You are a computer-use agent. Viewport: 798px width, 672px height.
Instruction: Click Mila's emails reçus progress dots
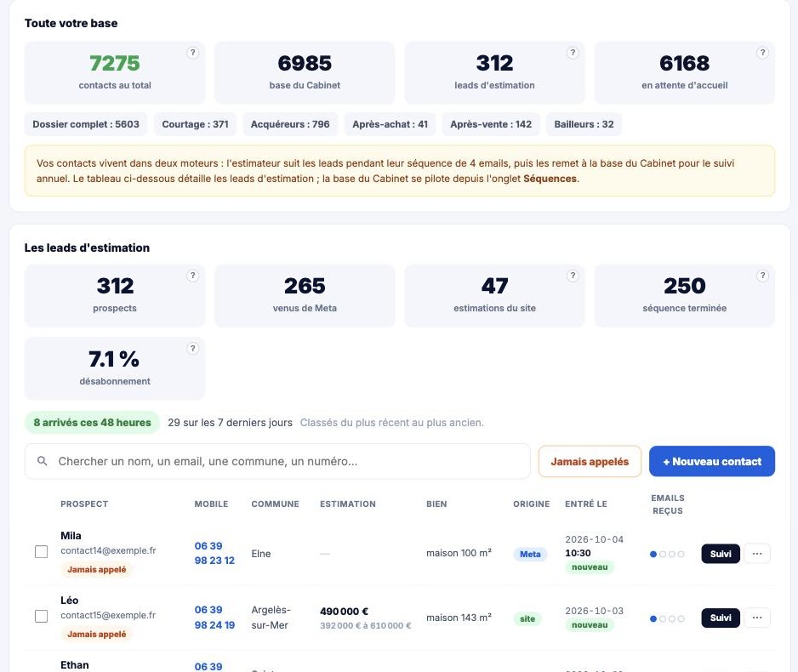tap(667, 554)
